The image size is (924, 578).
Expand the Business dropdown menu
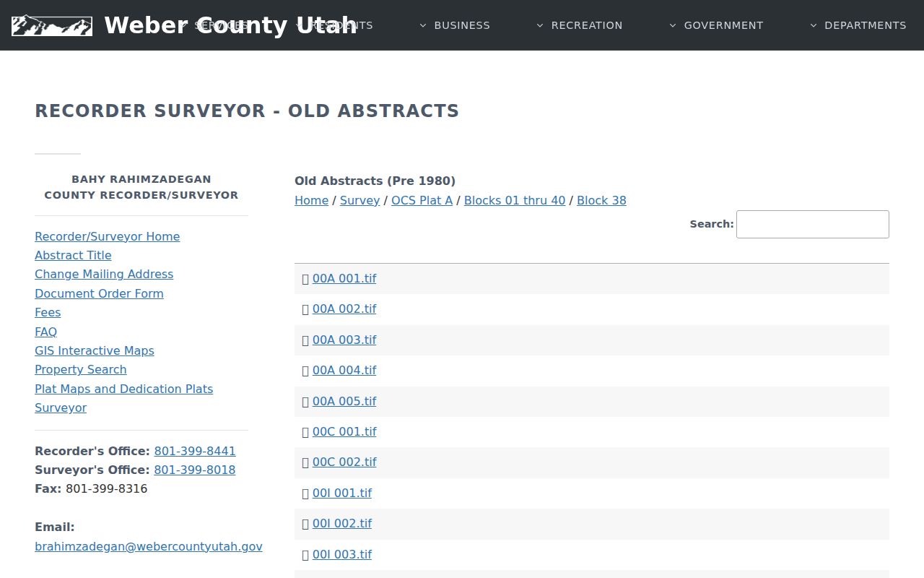pyautogui.click(x=455, y=25)
